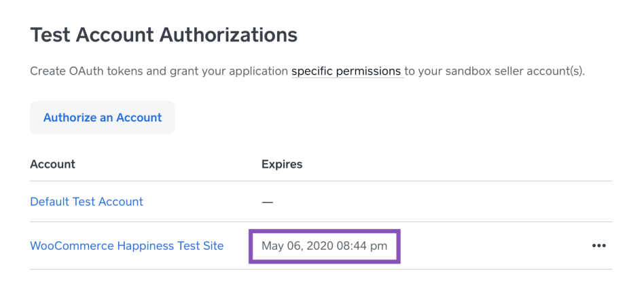
Task: Click the sandbox seller account(s) text
Action: point(516,71)
